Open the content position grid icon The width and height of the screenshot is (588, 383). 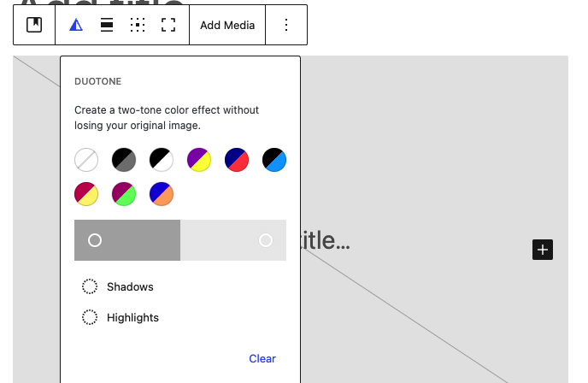click(138, 25)
